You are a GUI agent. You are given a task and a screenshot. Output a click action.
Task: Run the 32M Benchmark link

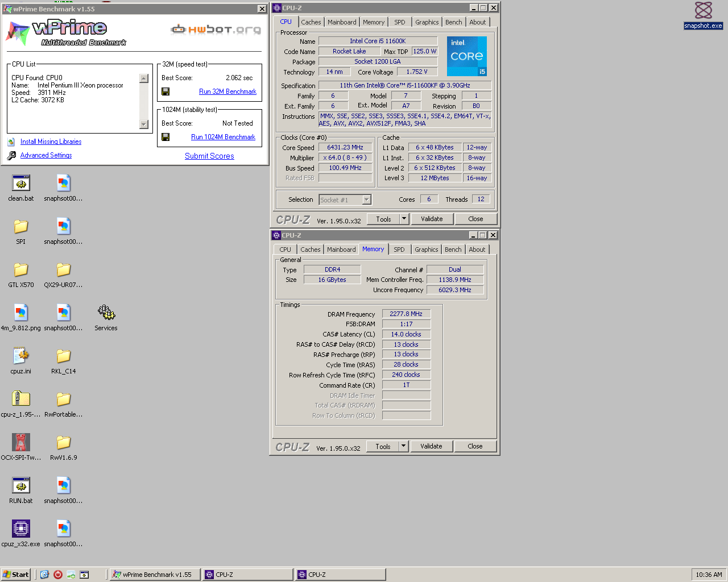[227, 92]
